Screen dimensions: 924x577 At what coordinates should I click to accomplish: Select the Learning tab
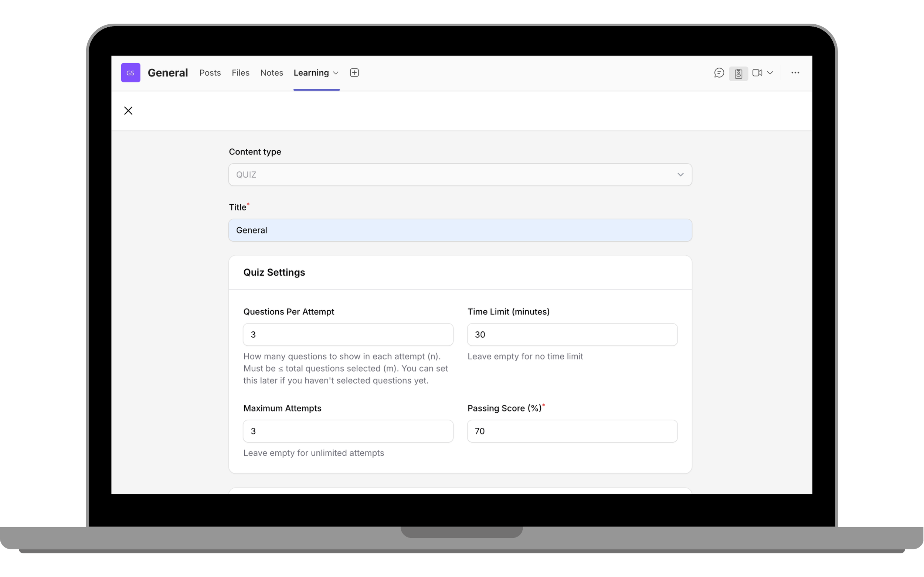311,72
